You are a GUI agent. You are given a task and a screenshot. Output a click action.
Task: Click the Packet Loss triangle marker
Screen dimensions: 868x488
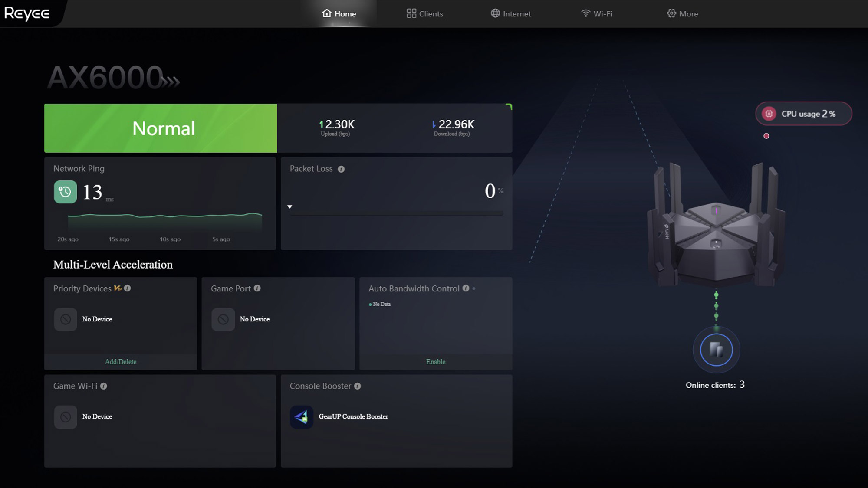click(x=289, y=206)
